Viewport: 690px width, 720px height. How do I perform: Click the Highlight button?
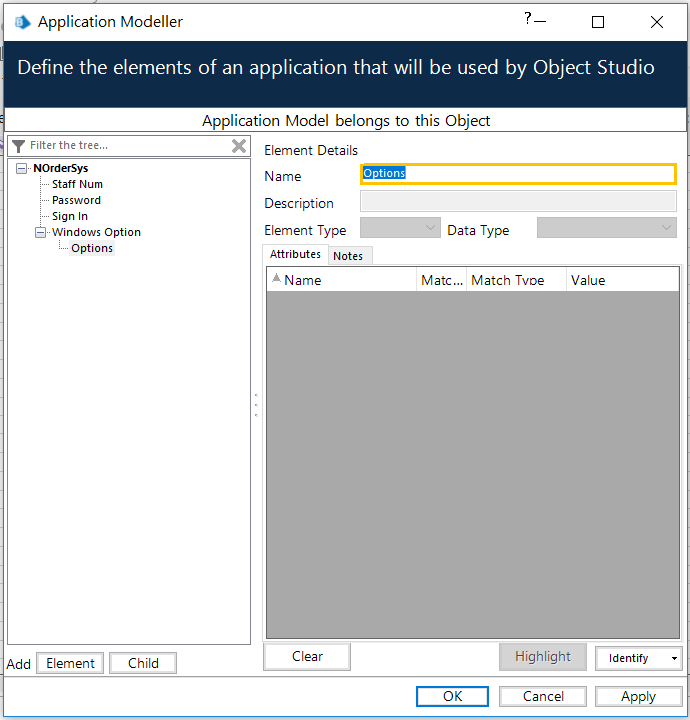pos(543,657)
